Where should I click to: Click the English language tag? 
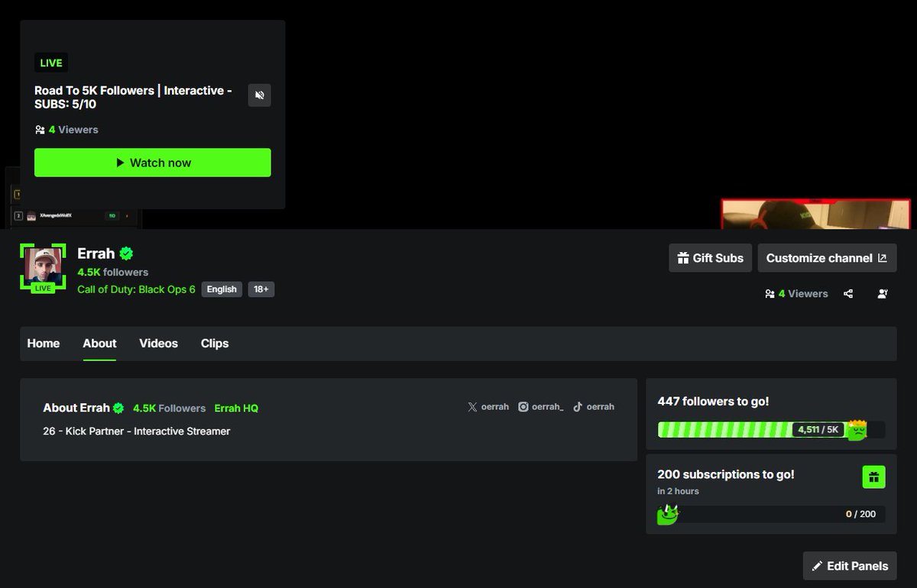coord(222,289)
